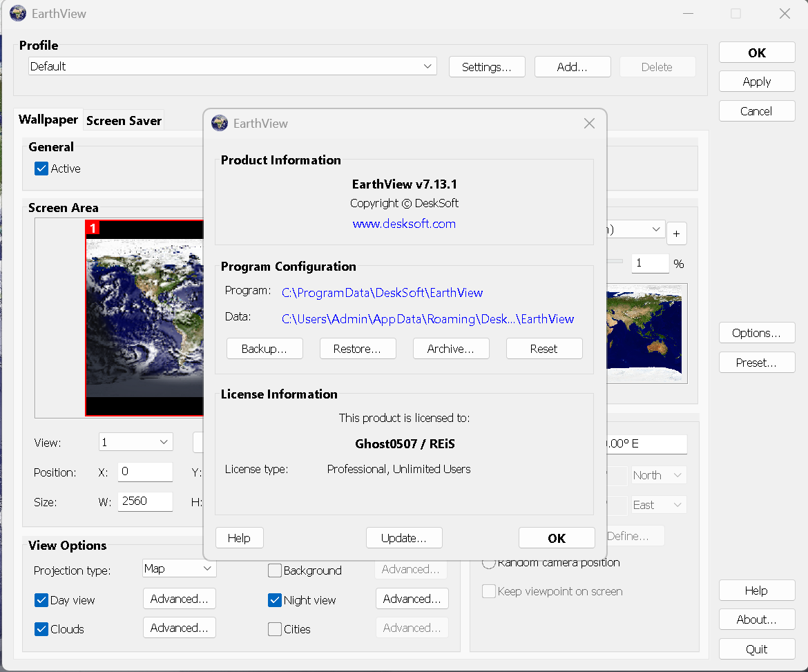Viewport: 808px width, 672px height.
Task: Click Help in the main window
Action: tap(757, 590)
